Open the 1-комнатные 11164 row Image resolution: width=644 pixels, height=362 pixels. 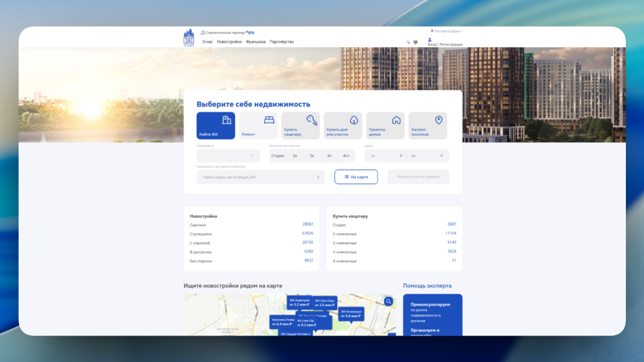[394, 234]
